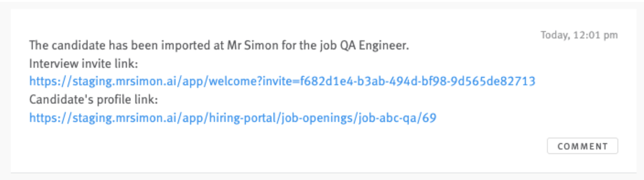The image size is (644, 180).
Task: Click the "12:01 pm" time text
Action: point(596,35)
